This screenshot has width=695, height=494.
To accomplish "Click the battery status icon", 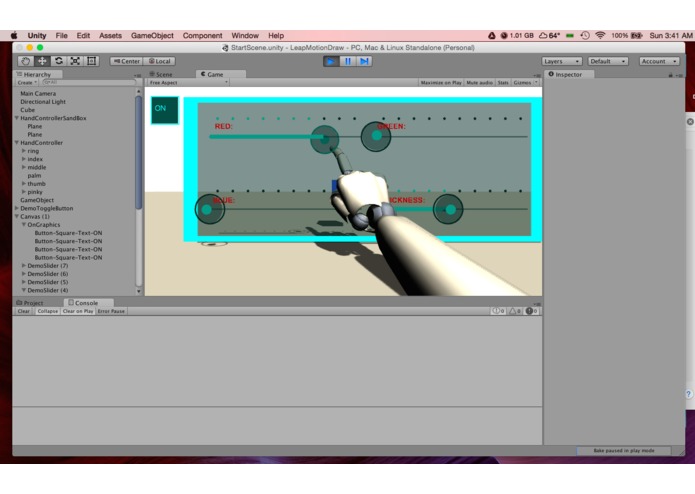I will [x=637, y=35].
